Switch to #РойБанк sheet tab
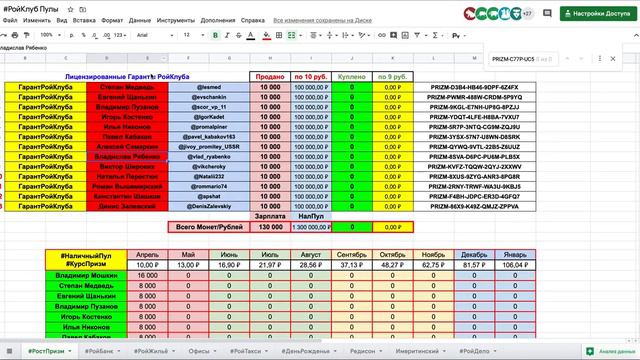640x360 pixels. tap(102, 351)
